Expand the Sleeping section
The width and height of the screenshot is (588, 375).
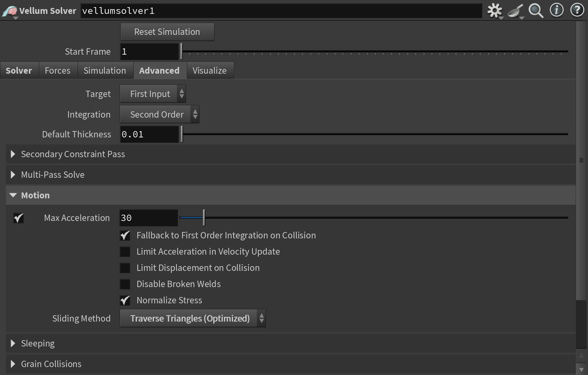coord(291,344)
